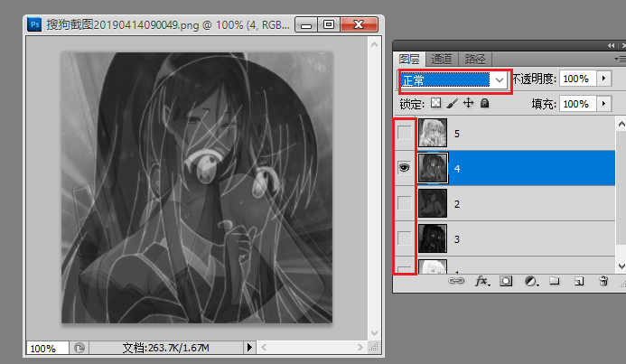Switch to the 路径 tab
626x364 pixels.
pyautogui.click(x=474, y=59)
